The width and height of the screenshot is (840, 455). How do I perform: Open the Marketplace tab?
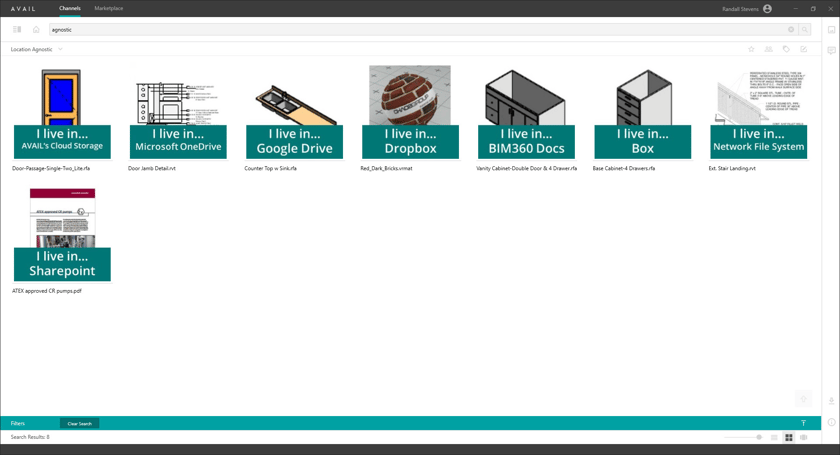coord(109,8)
